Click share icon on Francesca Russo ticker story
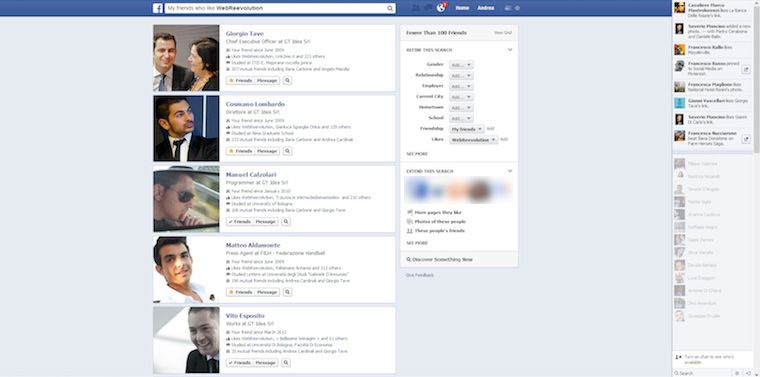Viewport: 760px width, 377px height. pyautogui.click(x=746, y=70)
